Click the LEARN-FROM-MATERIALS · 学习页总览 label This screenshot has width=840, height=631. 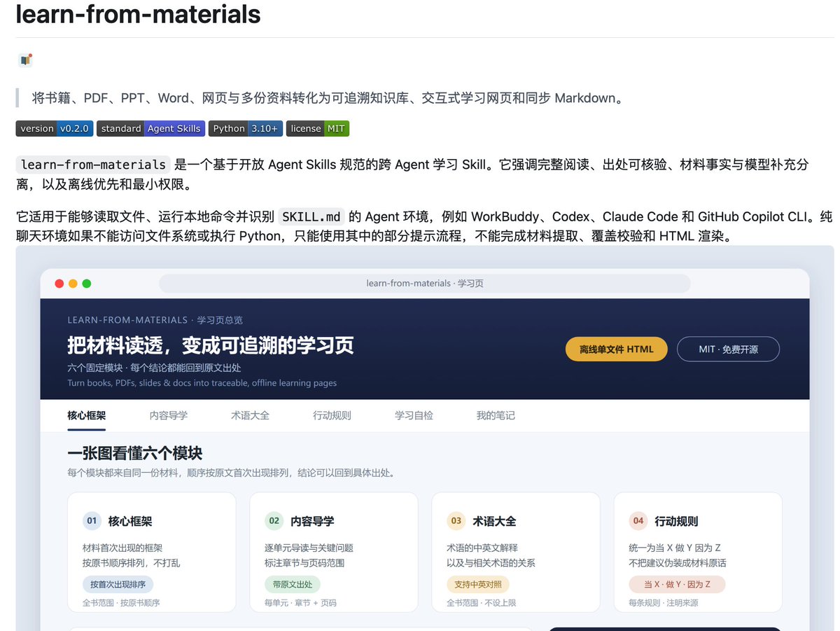click(x=155, y=320)
